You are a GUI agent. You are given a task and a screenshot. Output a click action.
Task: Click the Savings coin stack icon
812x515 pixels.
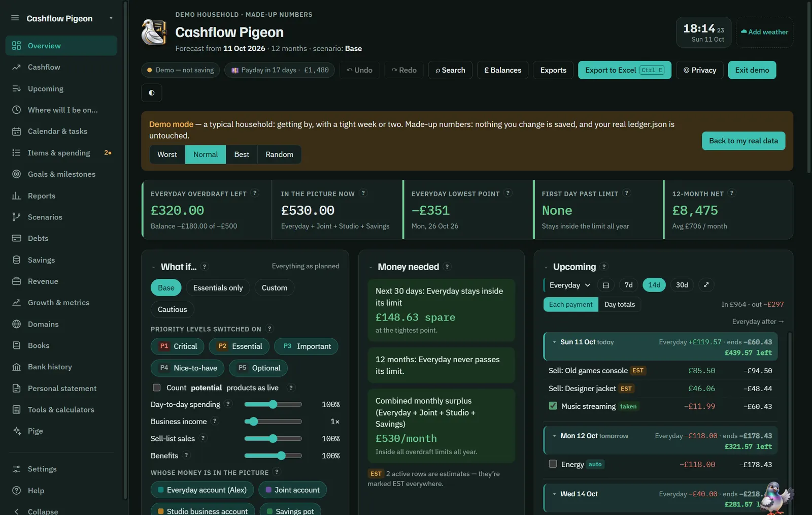(17, 260)
